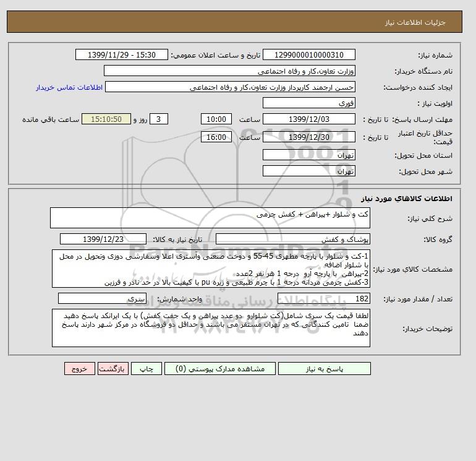Click the goods specifications text area
The width and height of the screenshot is (476, 461).
pyautogui.click(x=211, y=269)
